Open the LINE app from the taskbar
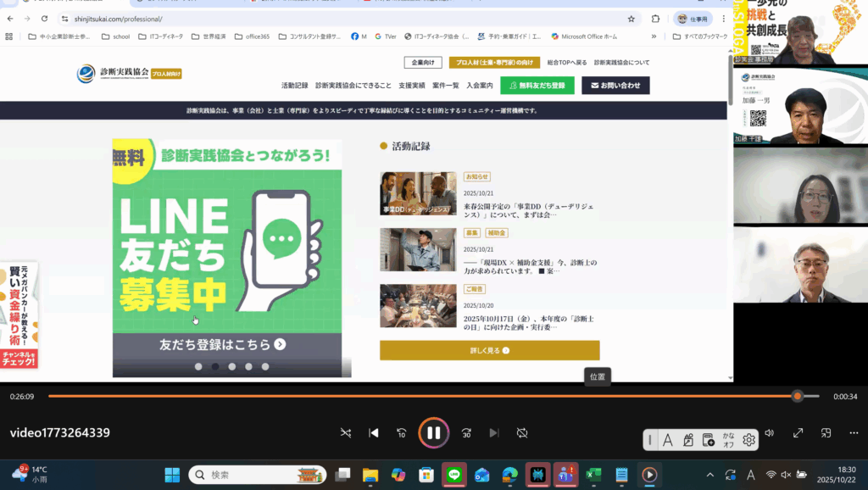The width and height of the screenshot is (868, 490). tap(453, 475)
